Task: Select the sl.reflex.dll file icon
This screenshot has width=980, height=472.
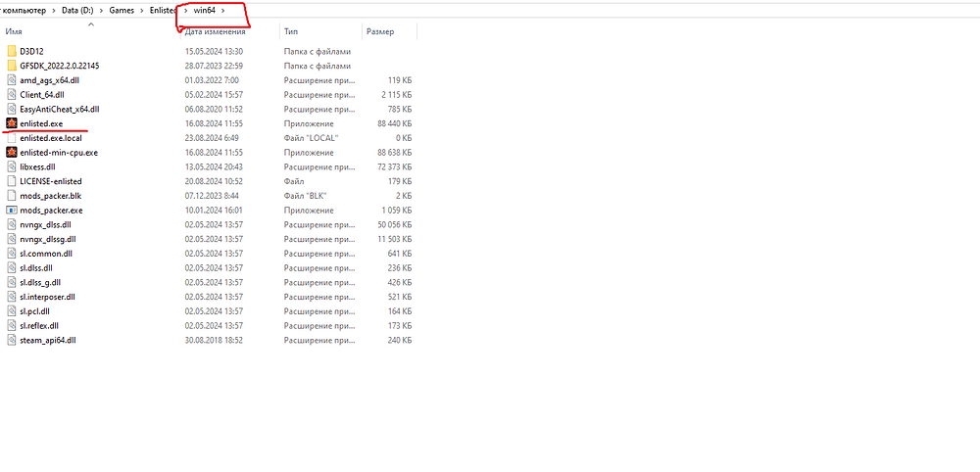Action: point(12,325)
